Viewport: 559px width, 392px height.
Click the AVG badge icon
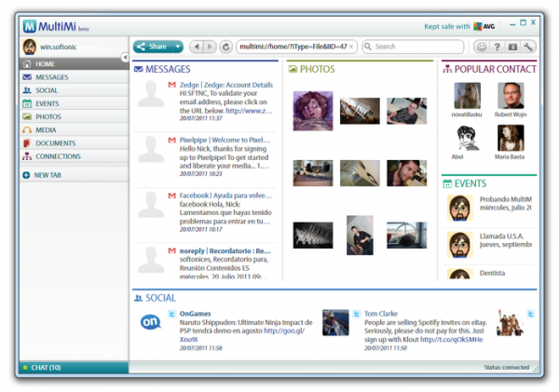[484, 26]
